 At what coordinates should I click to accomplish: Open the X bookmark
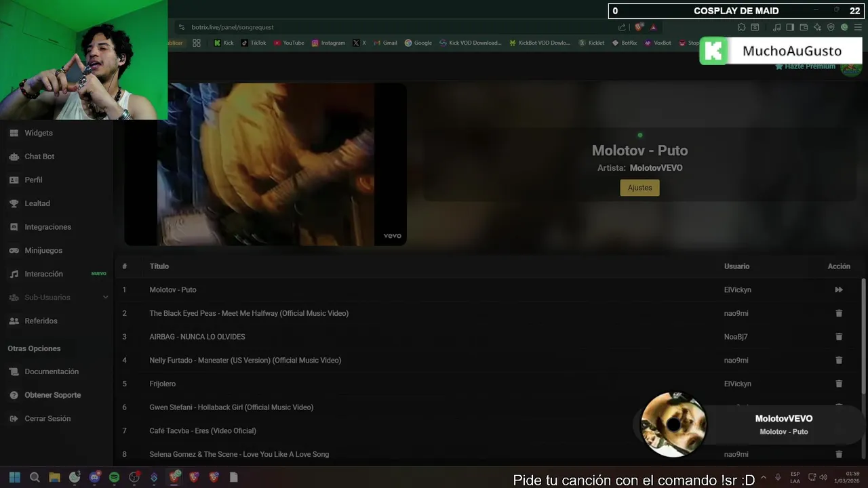(x=359, y=43)
